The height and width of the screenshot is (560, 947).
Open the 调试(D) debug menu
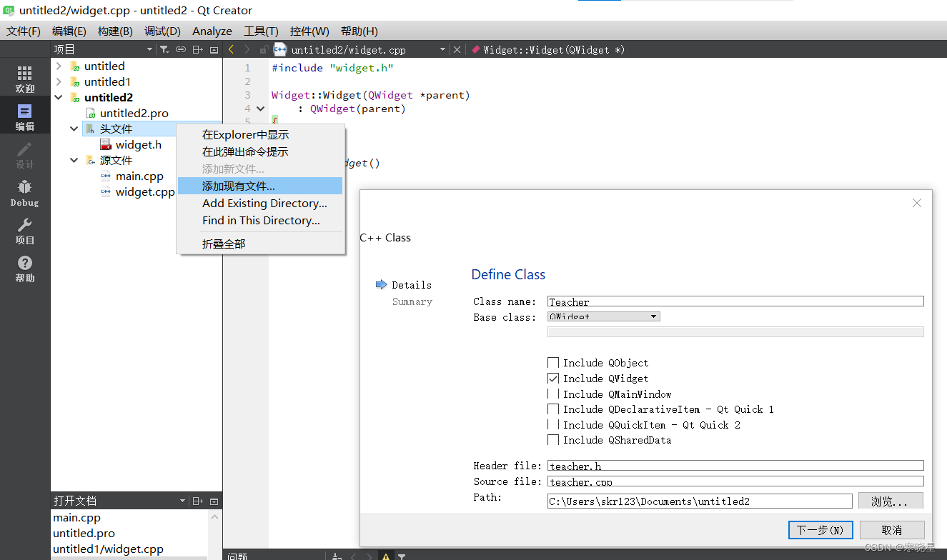click(162, 31)
